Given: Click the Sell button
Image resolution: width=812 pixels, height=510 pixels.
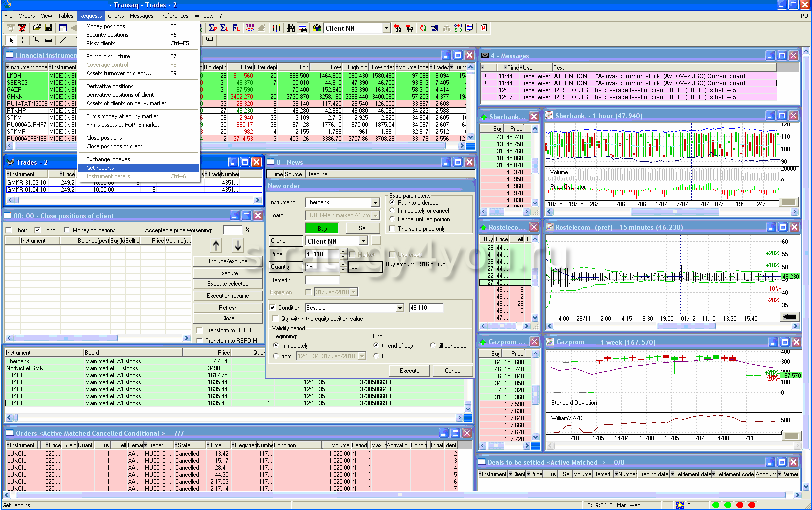Looking at the screenshot, I should 363,228.
